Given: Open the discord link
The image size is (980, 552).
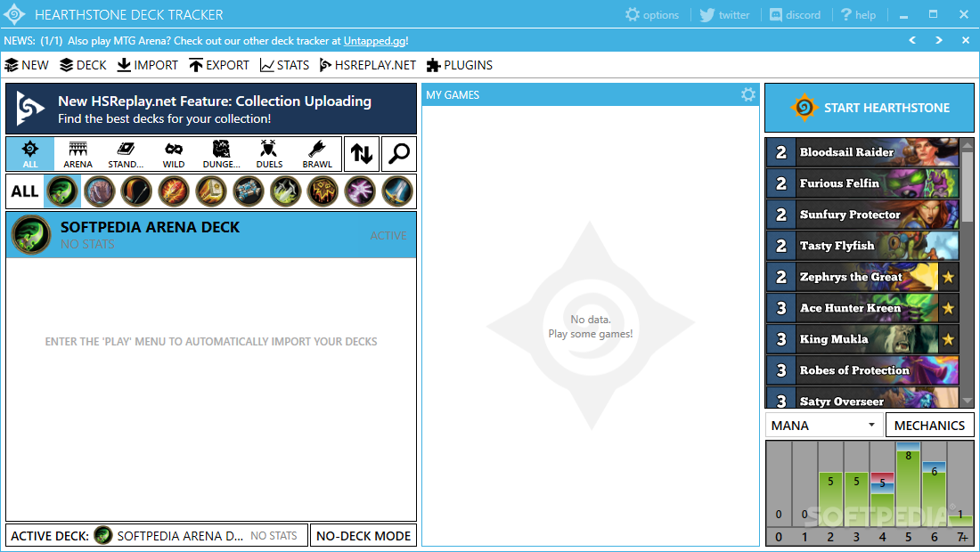Looking at the screenshot, I should pos(795,14).
